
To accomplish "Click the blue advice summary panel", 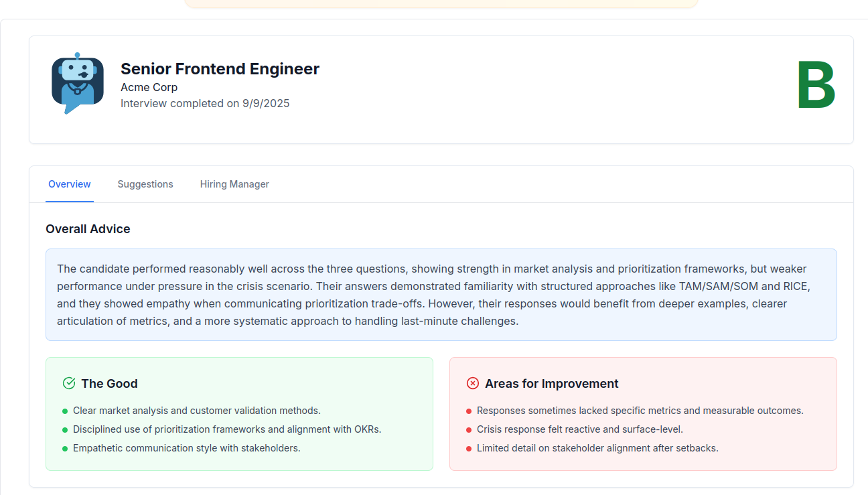I will point(441,295).
